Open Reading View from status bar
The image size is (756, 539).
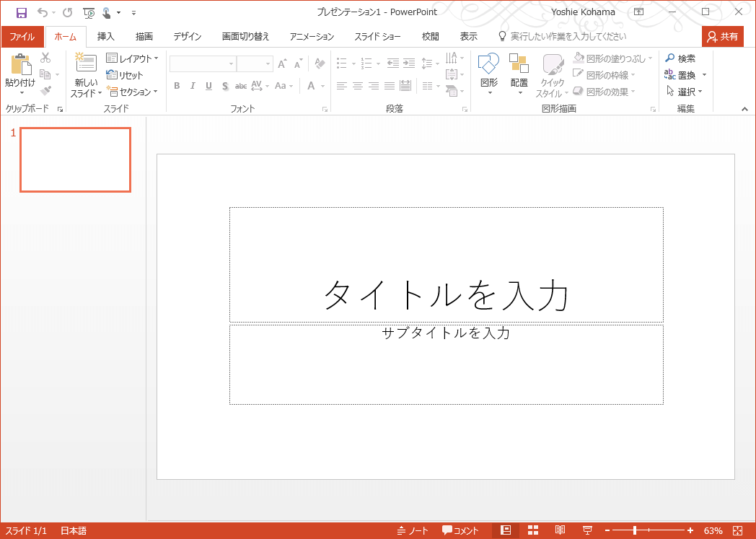pos(561,530)
